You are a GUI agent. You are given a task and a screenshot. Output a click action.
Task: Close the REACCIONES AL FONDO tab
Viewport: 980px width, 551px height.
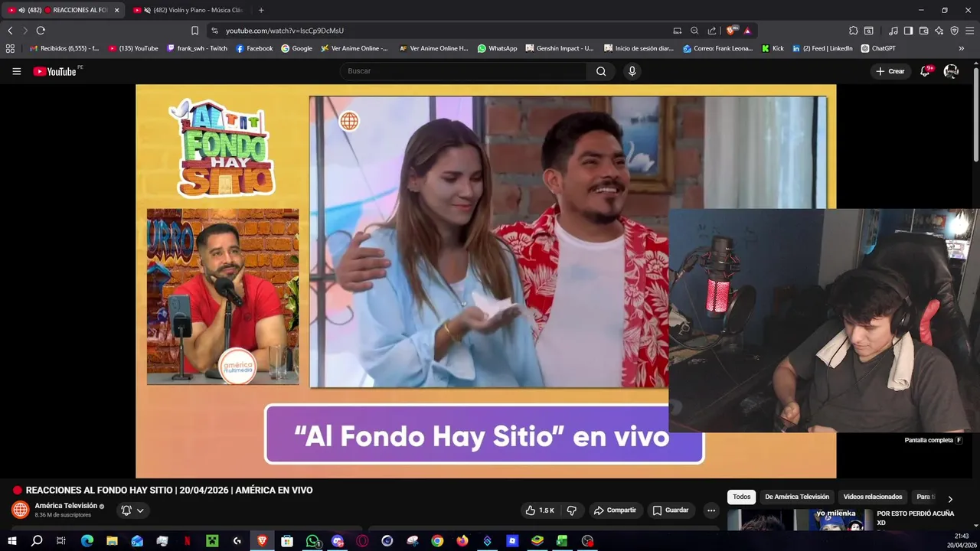[117, 10]
